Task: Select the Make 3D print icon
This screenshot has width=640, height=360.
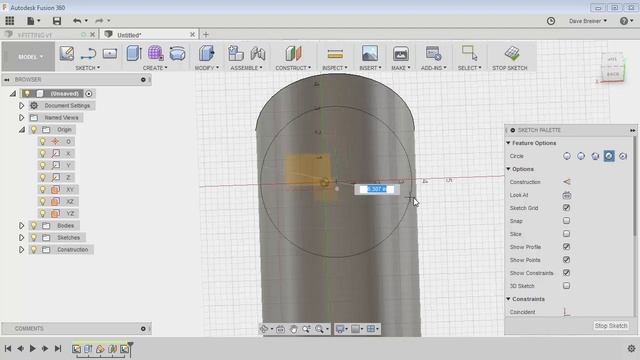Action: pyautogui.click(x=401, y=53)
